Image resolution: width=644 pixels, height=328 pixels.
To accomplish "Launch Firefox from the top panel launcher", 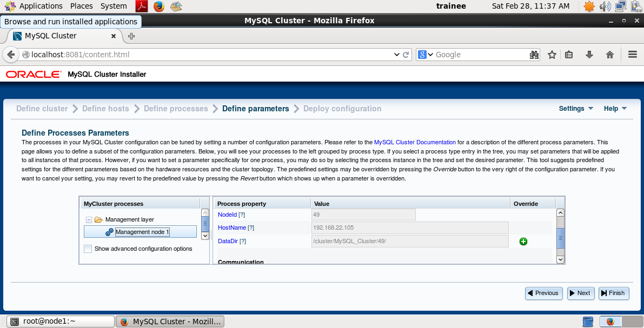I will click(x=159, y=6).
